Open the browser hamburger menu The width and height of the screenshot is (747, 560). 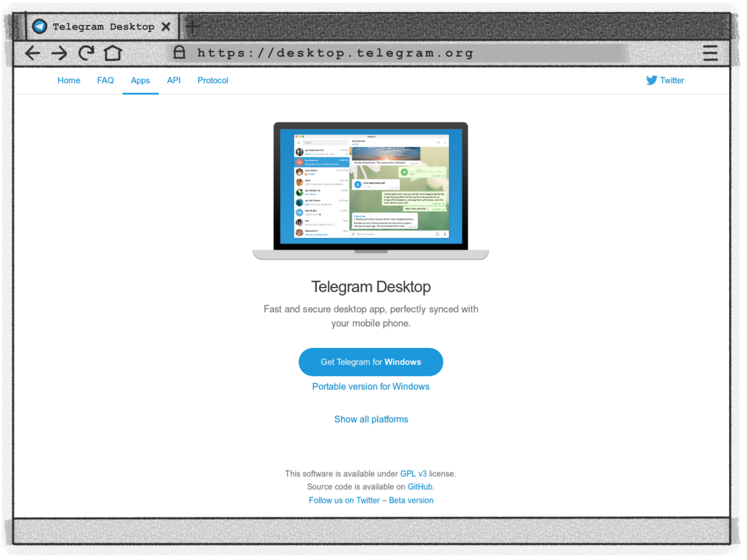710,53
